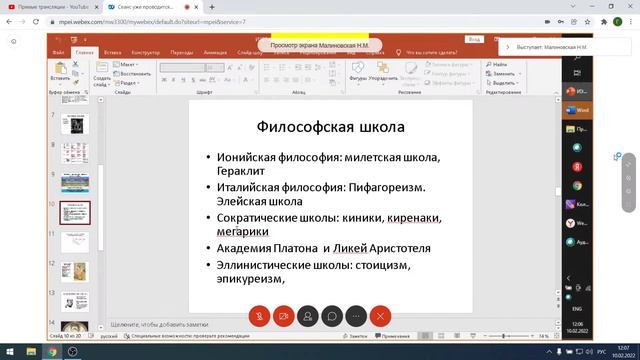Click the Format Painter brush icon

[x=76, y=83]
